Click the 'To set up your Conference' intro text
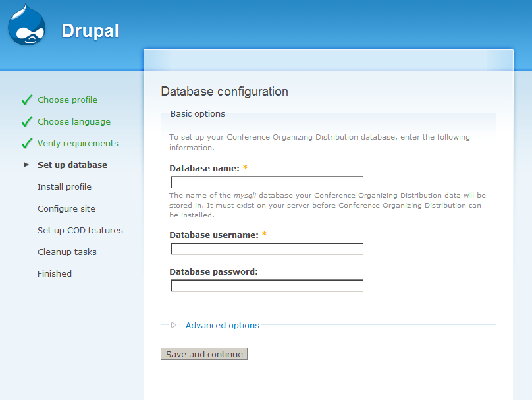 [319, 142]
